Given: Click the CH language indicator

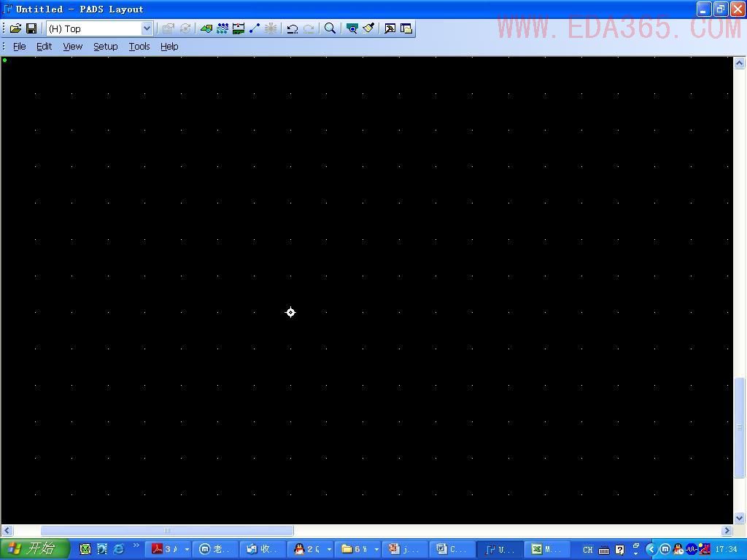Looking at the screenshot, I should 588,550.
